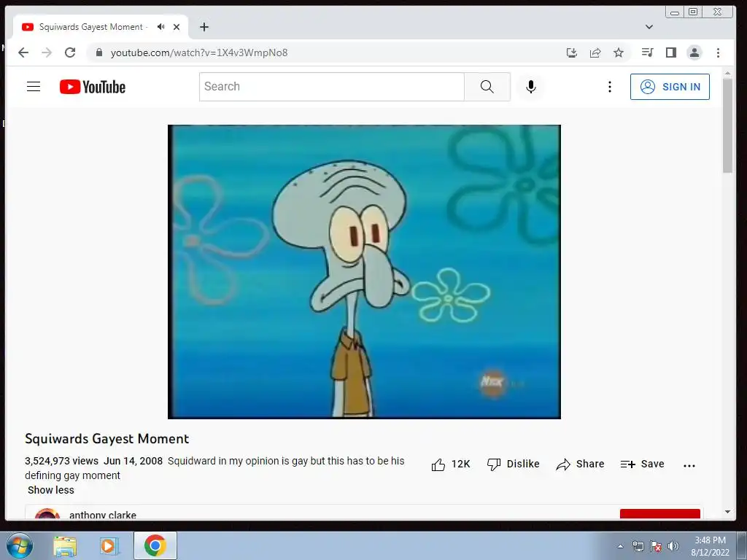
Task: Go back with the browser back arrow
Action: pyautogui.click(x=23, y=52)
